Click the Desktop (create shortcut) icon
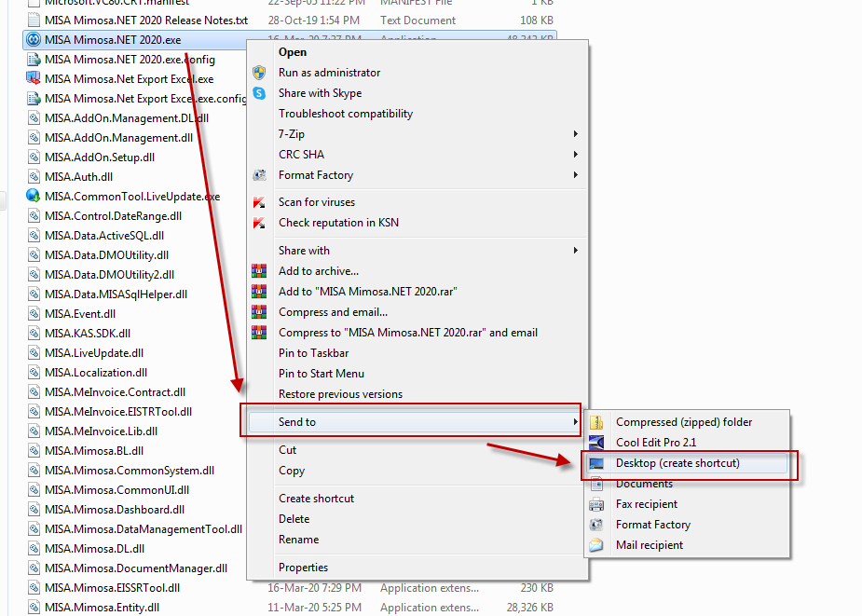862x616 pixels. (x=596, y=463)
